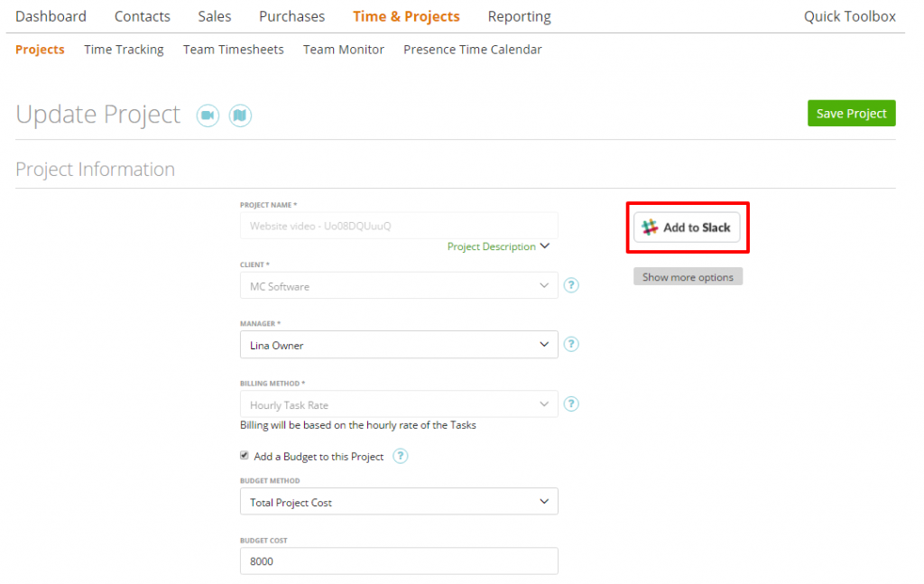Open help beside Add a Budget checkbox
924x584 pixels.
point(400,456)
